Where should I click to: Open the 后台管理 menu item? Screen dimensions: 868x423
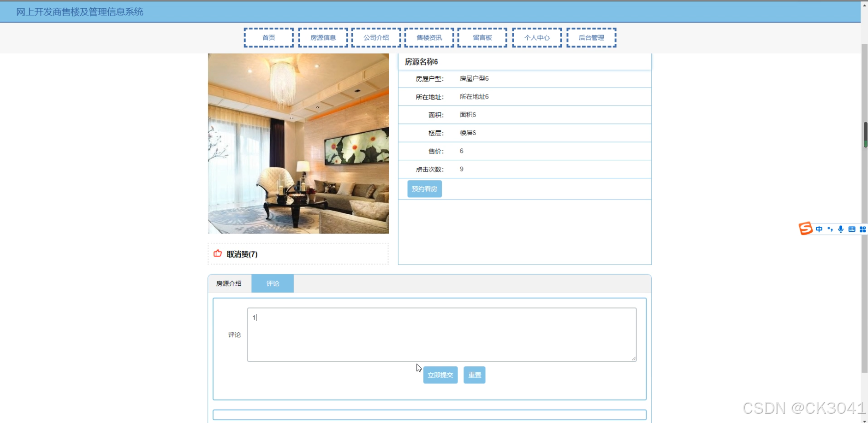(592, 37)
